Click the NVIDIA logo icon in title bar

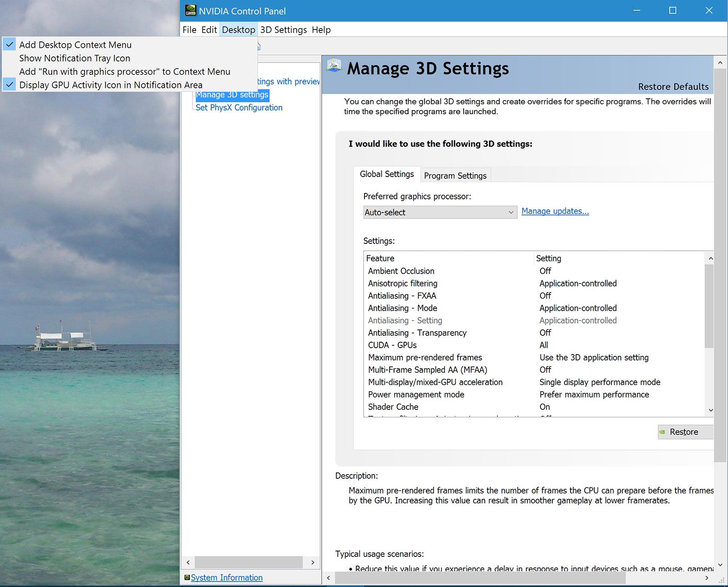coord(191,10)
